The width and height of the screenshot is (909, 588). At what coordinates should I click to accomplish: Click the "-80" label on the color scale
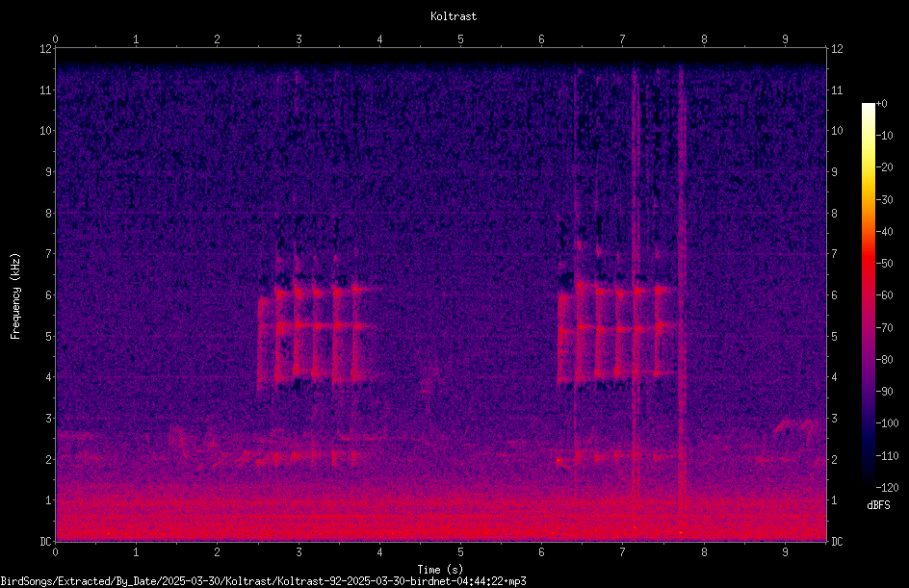pyautogui.click(x=884, y=360)
